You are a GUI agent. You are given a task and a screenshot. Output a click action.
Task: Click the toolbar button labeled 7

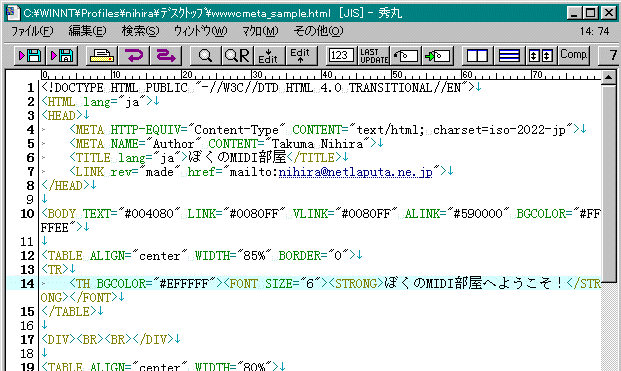(610, 56)
